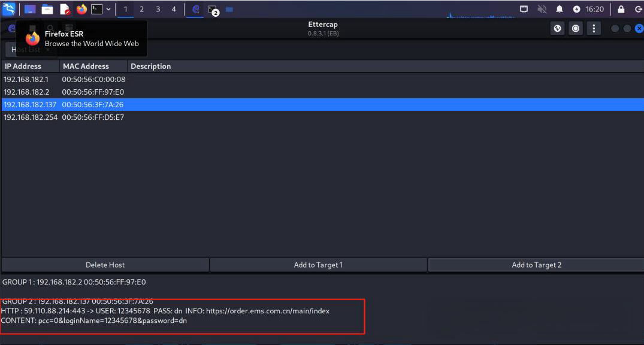Viewport: 644px width, 345px height.
Task: Click the Delete Host button
Action: [x=105, y=265]
